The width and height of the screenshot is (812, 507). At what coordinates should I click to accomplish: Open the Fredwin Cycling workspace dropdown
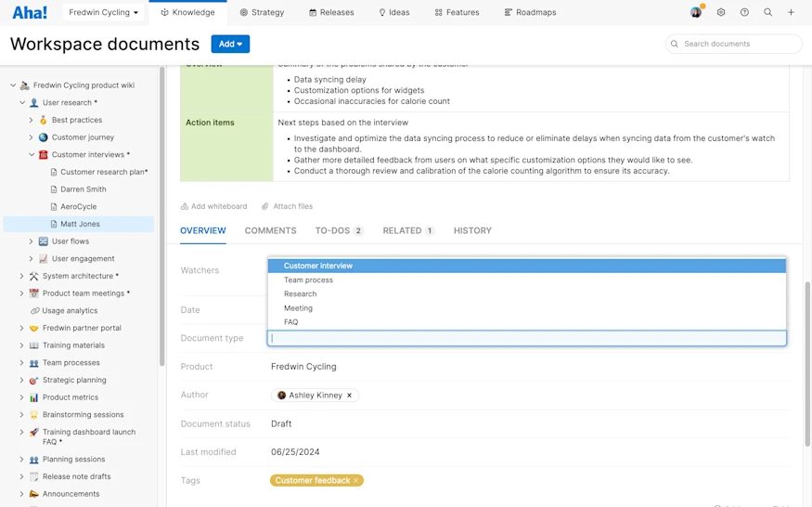[x=104, y=12]
